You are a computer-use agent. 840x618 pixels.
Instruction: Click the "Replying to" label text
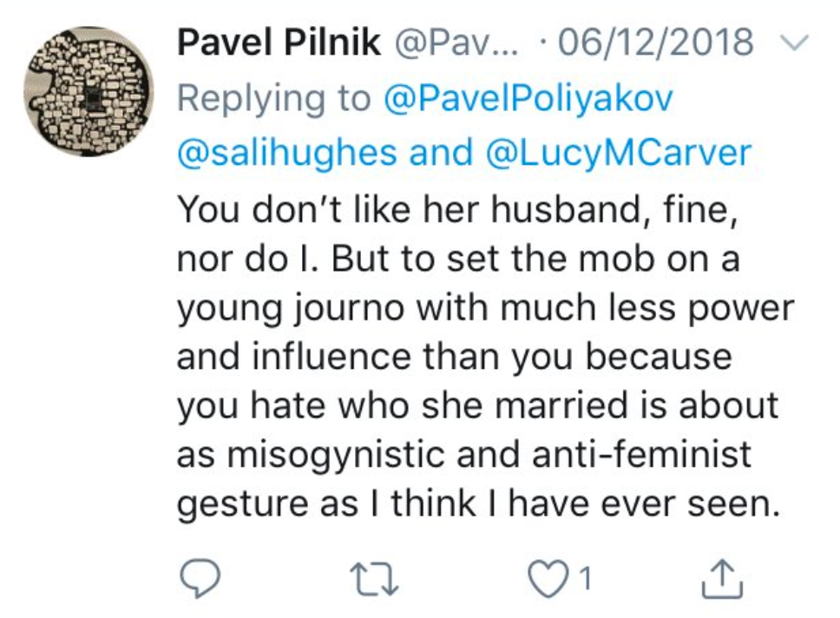273,98
